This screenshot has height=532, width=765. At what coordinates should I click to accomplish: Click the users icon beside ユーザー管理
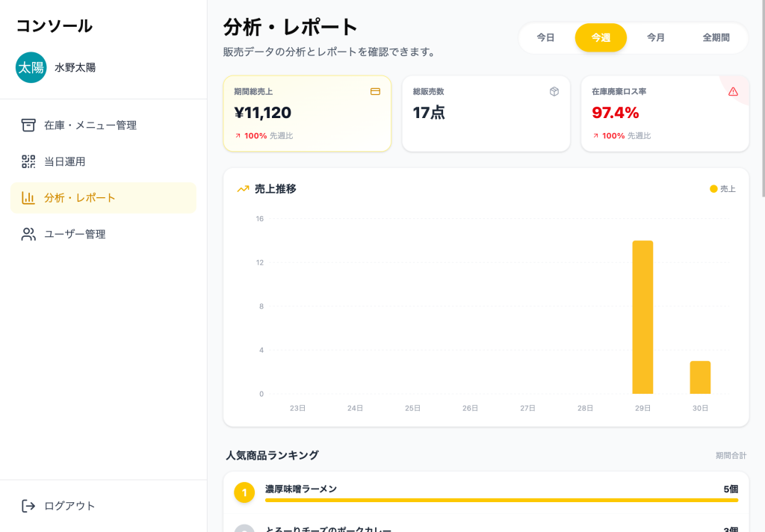point(28,234)
